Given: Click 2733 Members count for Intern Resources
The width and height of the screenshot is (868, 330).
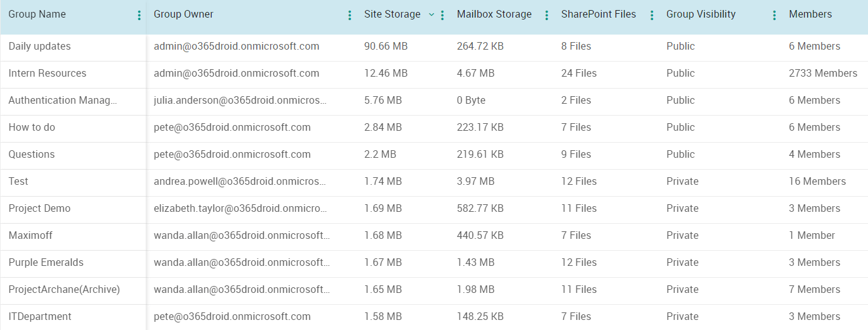Looking at the screenshot, I should pyautogui.click(x=823, y=74).
